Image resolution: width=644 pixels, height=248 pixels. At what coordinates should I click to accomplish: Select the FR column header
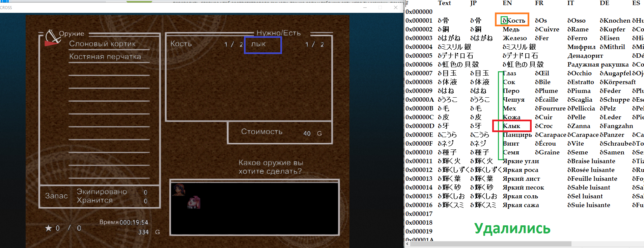(x=539, y=3)
